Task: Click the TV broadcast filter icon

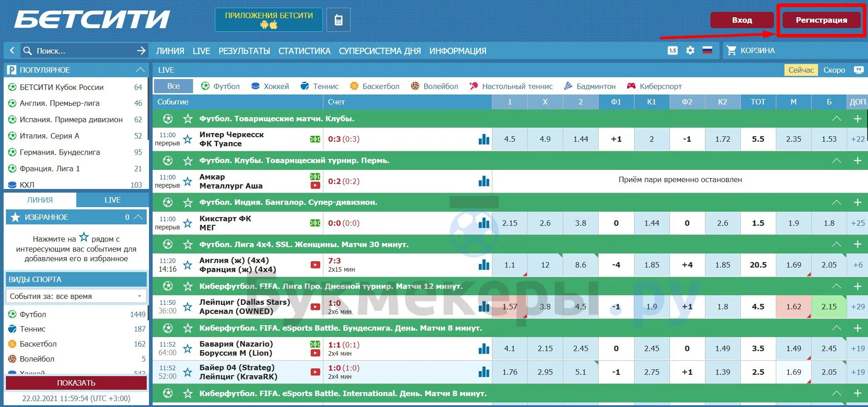Action: click(858, 69)
